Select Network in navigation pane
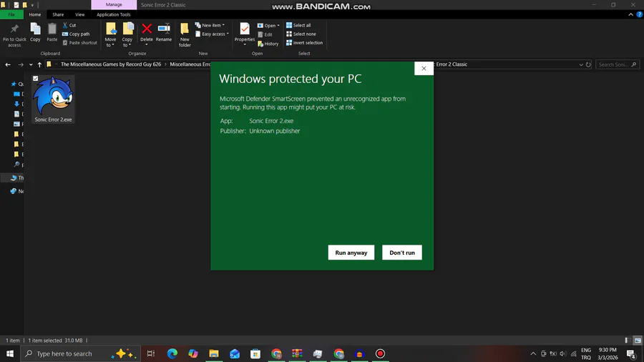The width and height of the screenshot is (644, 362). [x=17, y=191]
